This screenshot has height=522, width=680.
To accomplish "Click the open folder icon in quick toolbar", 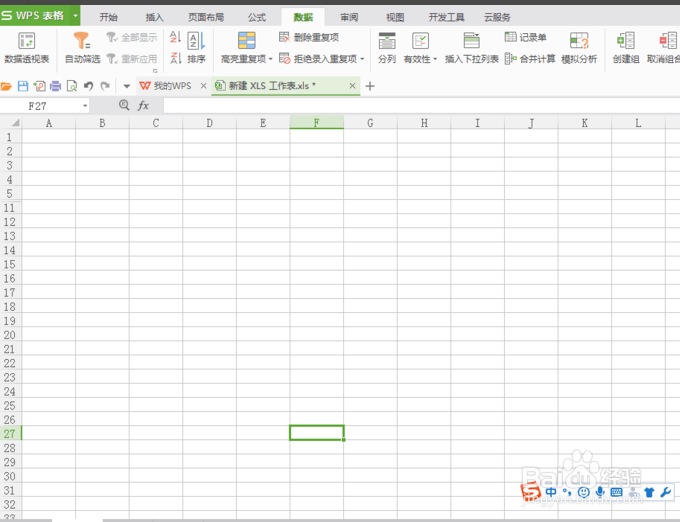I will [6, 86].
